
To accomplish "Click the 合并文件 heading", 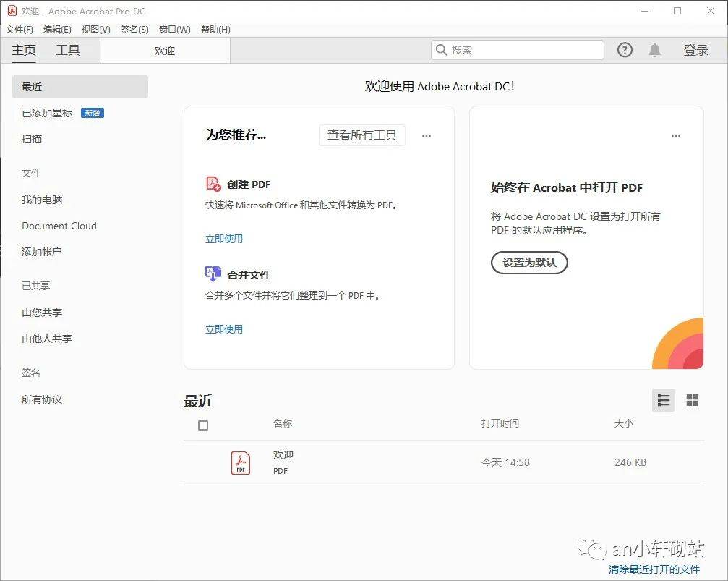I will pyautogui.click(x=249, y=275).
